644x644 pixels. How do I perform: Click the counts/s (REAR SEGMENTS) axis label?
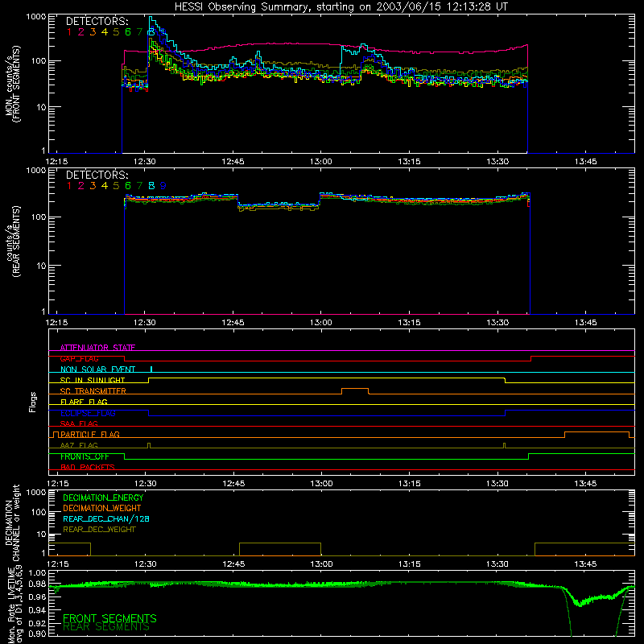(x=12, y=242)
